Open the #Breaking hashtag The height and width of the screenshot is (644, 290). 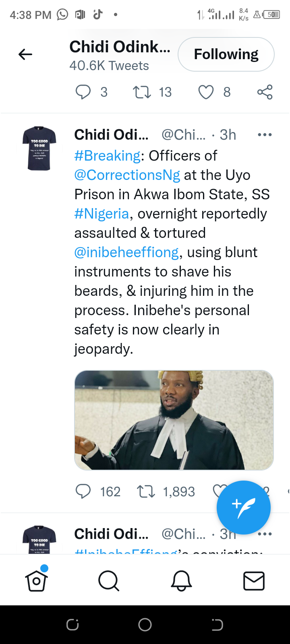(x=107, y=156)
